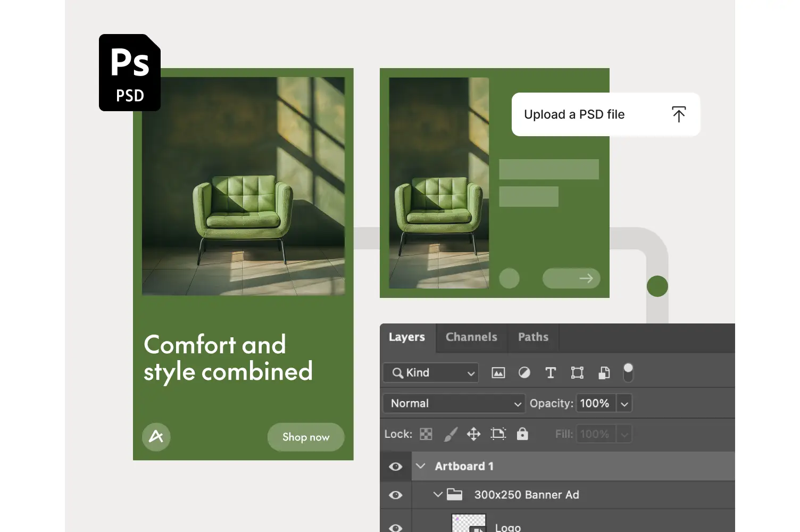Viewport: 800px width, 532px height.
Task: Click the Shop now button
Action: (306, 437)
